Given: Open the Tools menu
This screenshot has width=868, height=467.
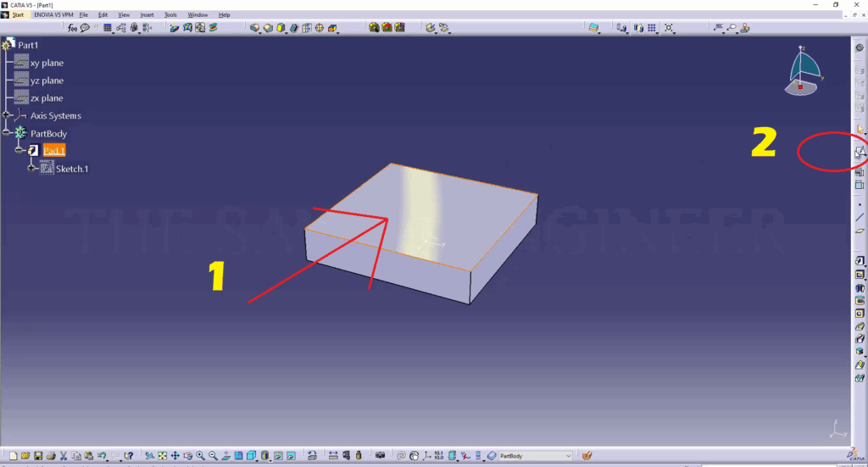Looking at the screenshot, I should [170, 15].
